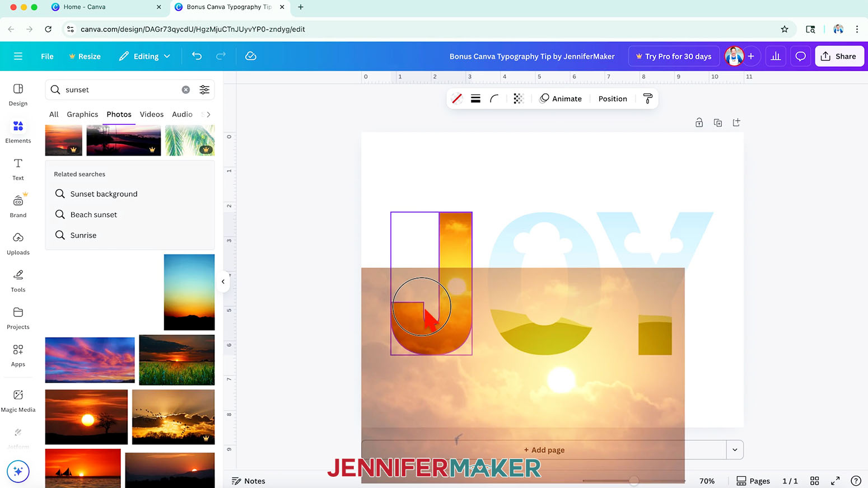Select the border color icon
This screenshot has height=488, width=868.
(x=457, y=98)
